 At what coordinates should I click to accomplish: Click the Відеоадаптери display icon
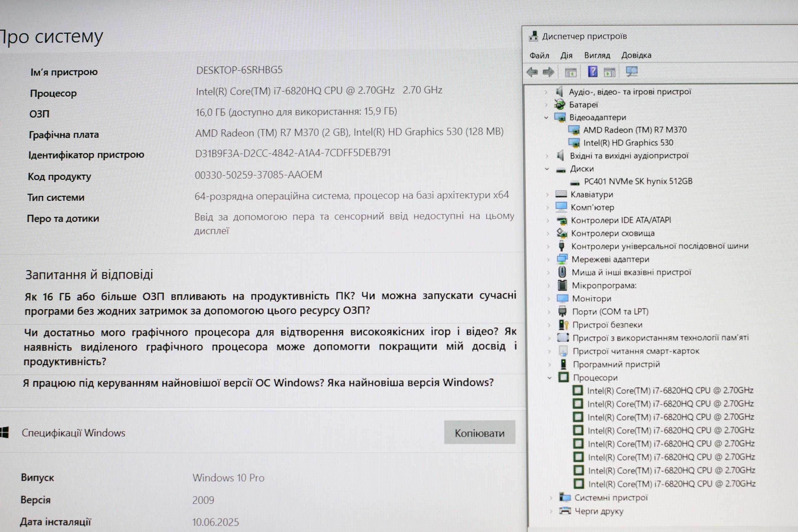(x=560, y=117)
